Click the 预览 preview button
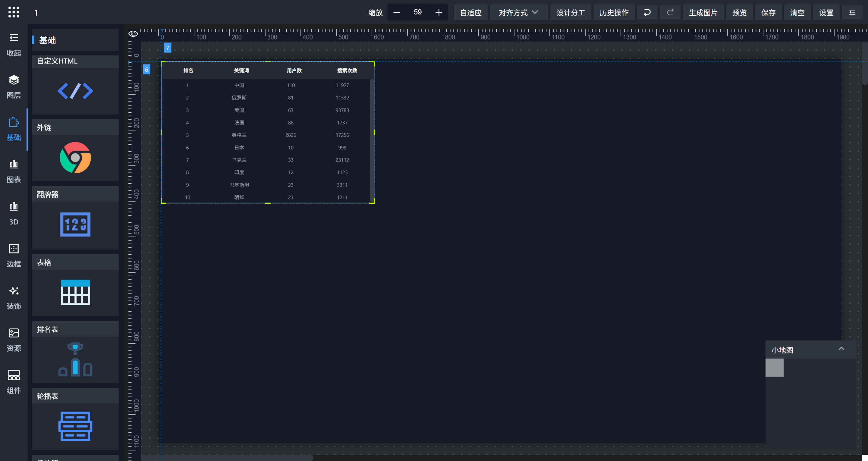This screenshot has width=868, height=461. tap(739, 12)
